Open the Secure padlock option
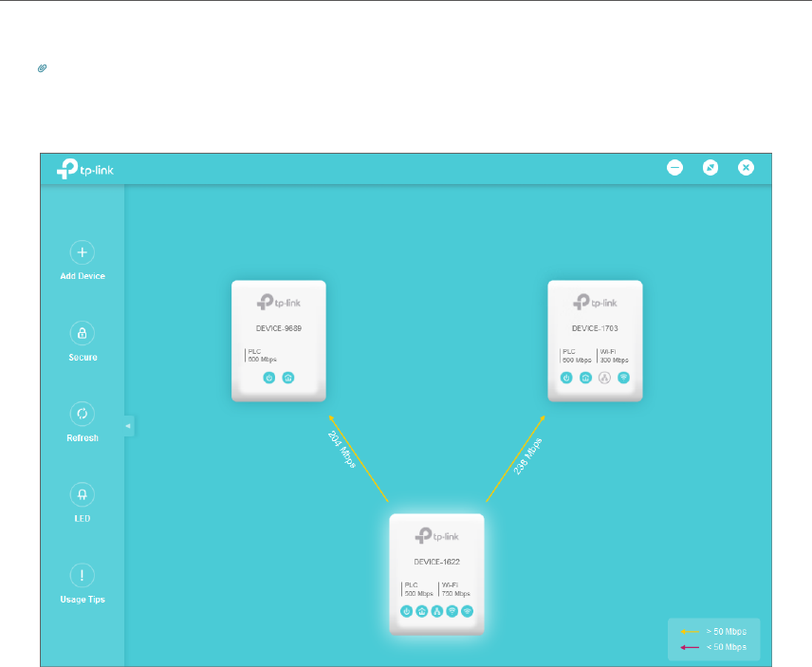Image resolution: width=812 pixels, height=667 pixels. point(83,334)
